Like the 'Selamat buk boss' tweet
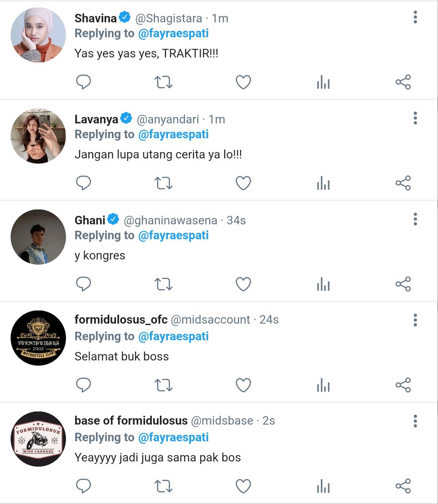 tap(243, 385)
